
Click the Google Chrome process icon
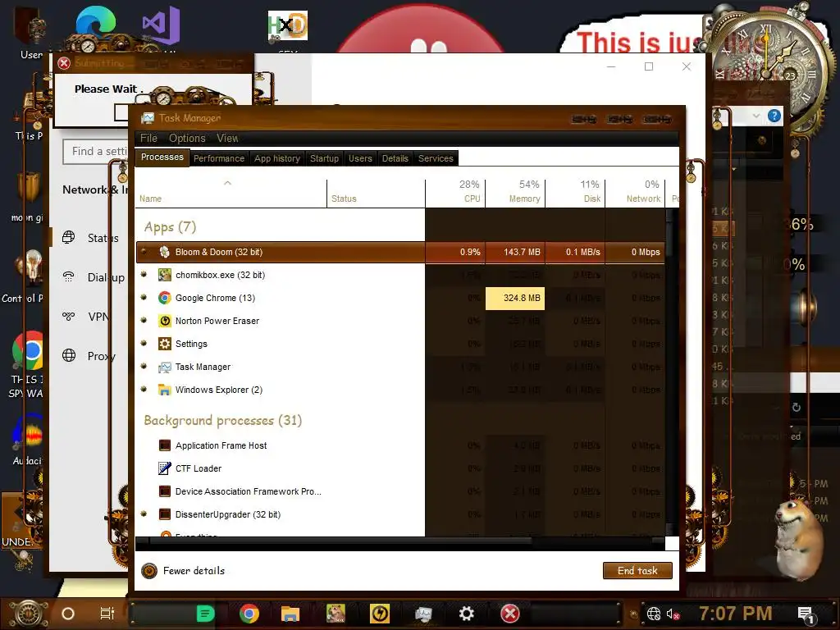[164, 298]
